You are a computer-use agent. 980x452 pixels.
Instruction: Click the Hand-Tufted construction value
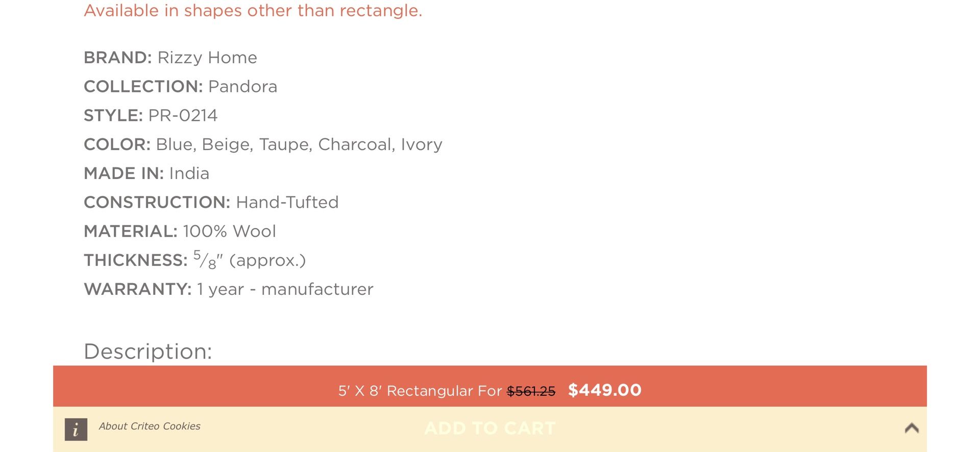(x=287, y=203)
